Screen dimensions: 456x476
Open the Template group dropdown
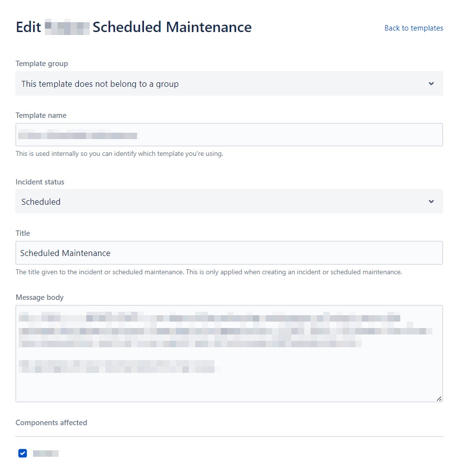click(229, 83)
